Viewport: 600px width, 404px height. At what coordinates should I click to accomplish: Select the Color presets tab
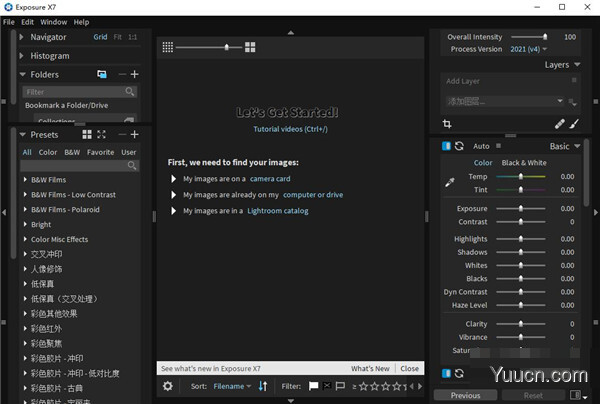coord(48,152)
